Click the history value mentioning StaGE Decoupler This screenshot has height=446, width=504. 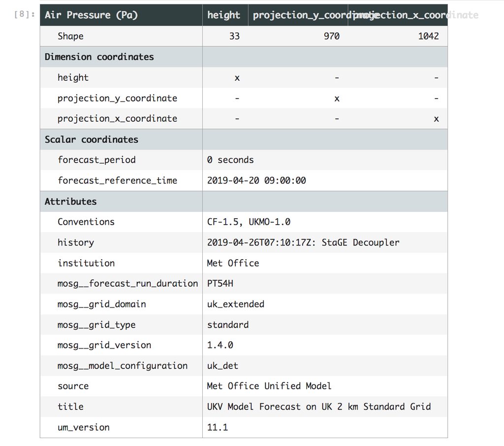pos(303,243)
